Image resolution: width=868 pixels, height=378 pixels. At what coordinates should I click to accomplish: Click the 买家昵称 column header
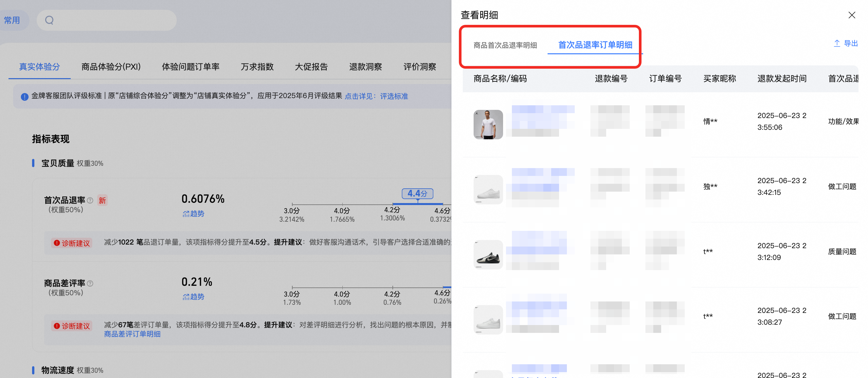click(x=720, y=78)
